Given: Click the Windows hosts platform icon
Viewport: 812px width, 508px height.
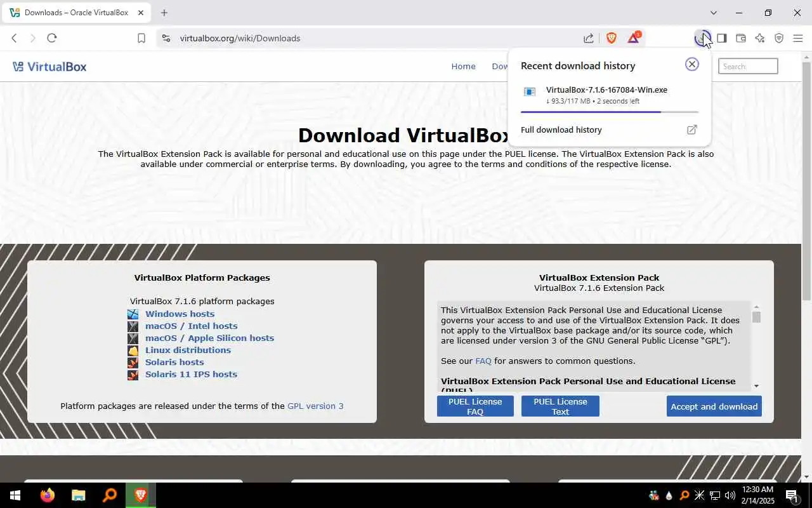Looking at the screenshot, I should [133, 314].
